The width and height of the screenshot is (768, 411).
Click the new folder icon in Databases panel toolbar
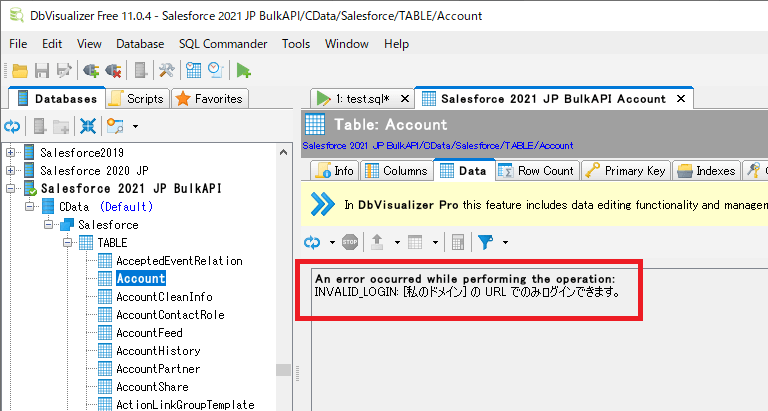[61, 126]
